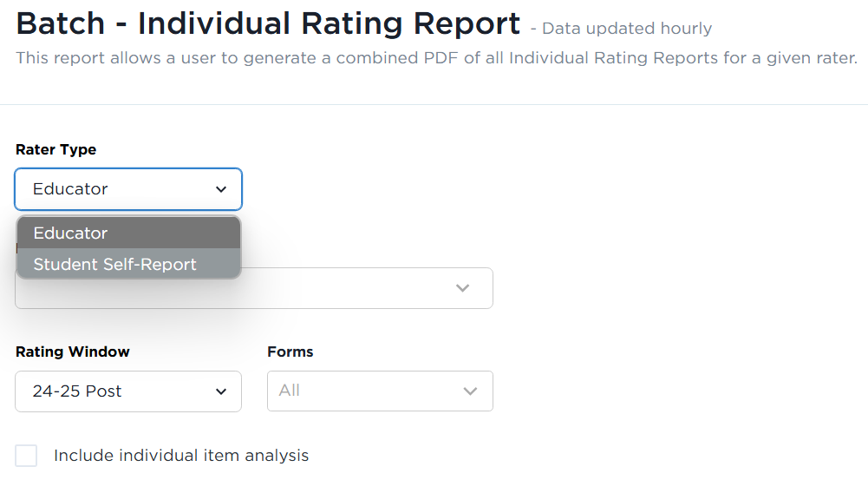Click the Rating Window chevron arrow

coord(221,391)
